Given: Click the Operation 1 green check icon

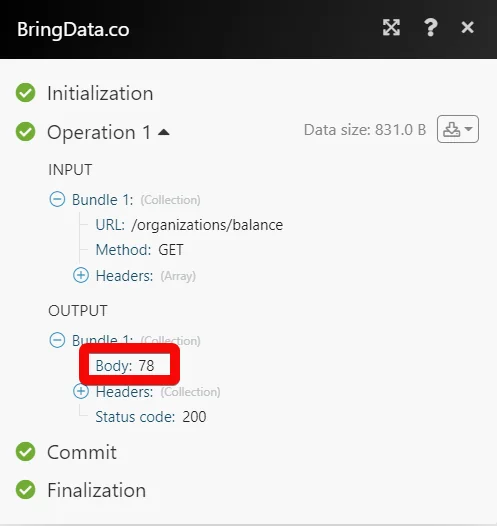Looking at the screenshot, I should pos(25,132).
